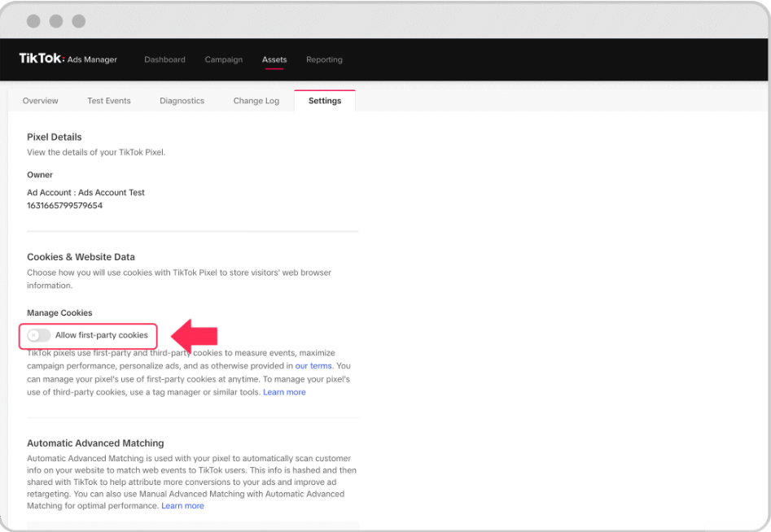The image size is (771, 532).
Task: Select the Settings tab
Action: (x=325, y=101)
